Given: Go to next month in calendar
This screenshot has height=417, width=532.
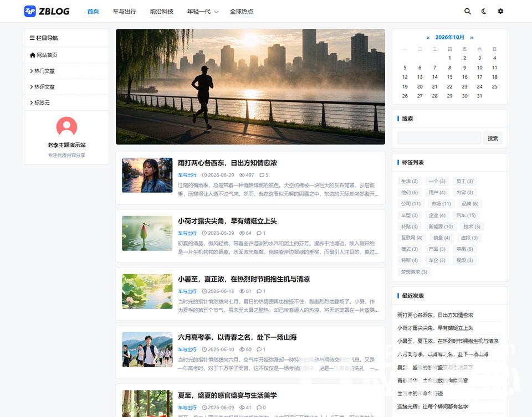Looking at the screenshot, I should click(x=472, y=38).
